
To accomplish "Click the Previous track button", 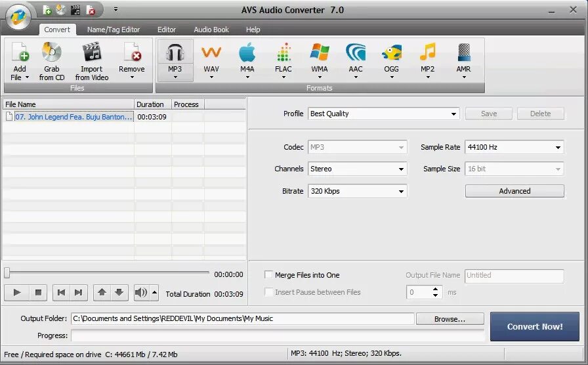I will pos(61,292).
